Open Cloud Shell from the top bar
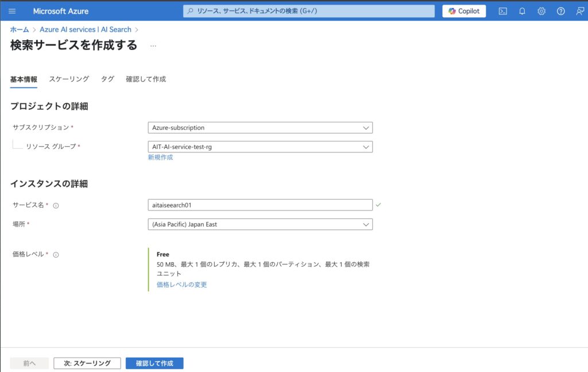The width and height of the screenshot is (588, 372). tap(503, 11)
